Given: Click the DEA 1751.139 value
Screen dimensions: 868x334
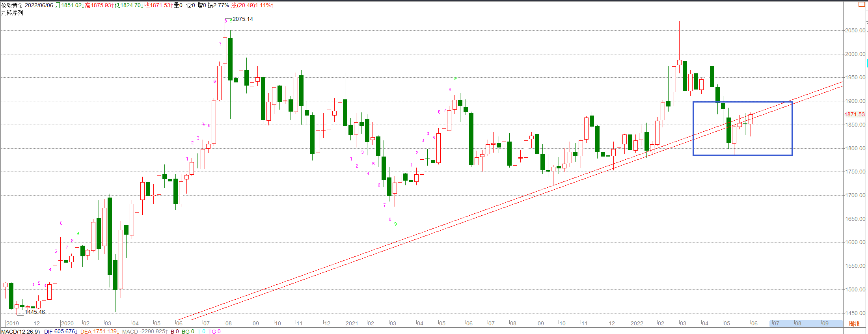Looking at the screenshot, I should 99,331.
